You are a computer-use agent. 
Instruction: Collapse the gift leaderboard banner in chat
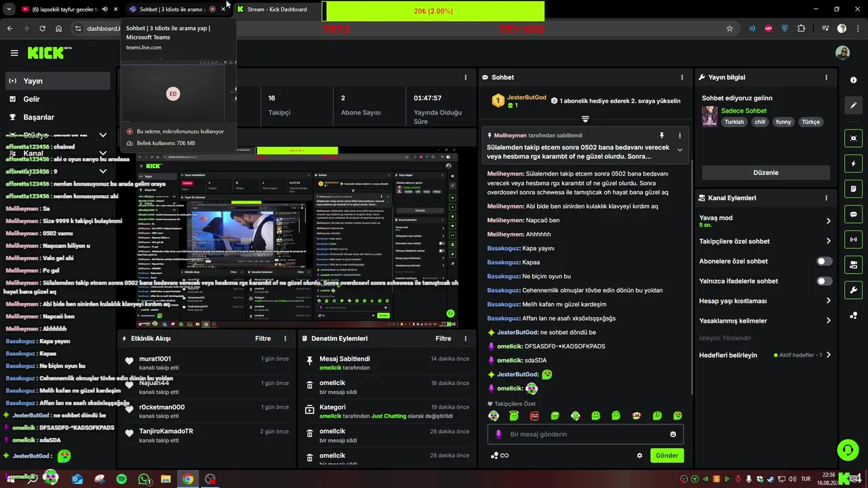585,119
